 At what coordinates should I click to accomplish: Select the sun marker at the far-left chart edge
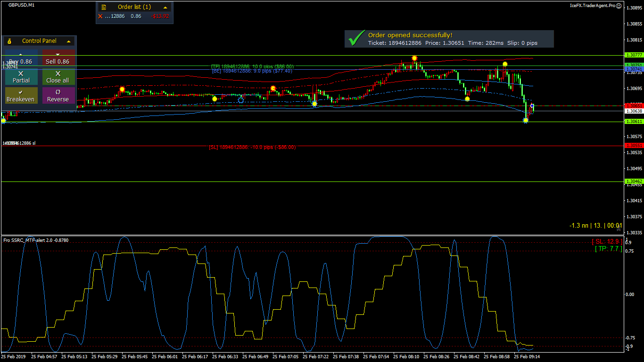pyautogui.click(x=4, y=121)
